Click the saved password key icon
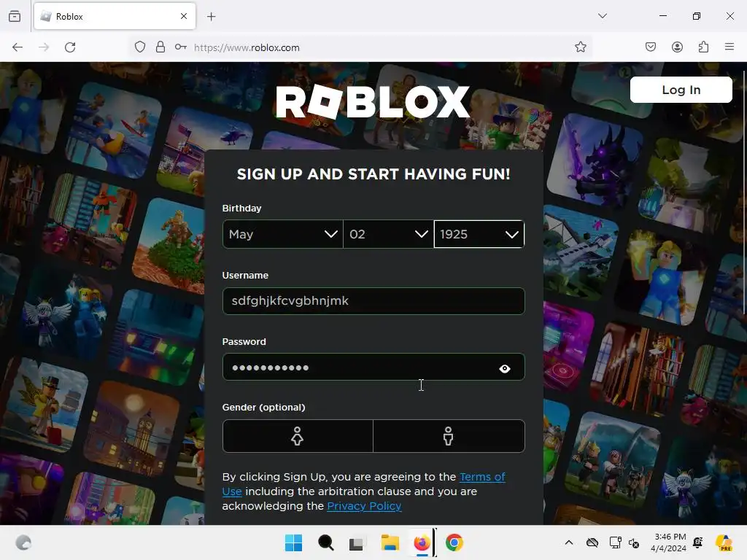The height and width of the screenshot is (560, 747). 181,47
